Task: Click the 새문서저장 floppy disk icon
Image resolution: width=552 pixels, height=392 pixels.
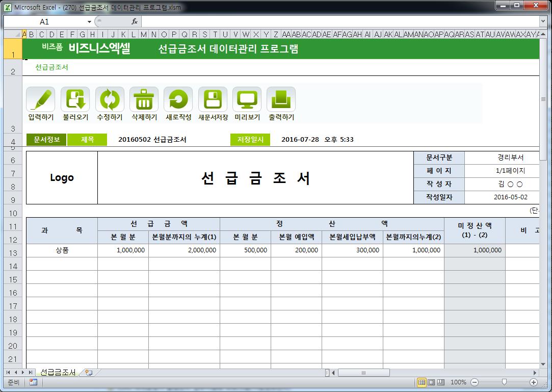Action: tap(213, 99)
